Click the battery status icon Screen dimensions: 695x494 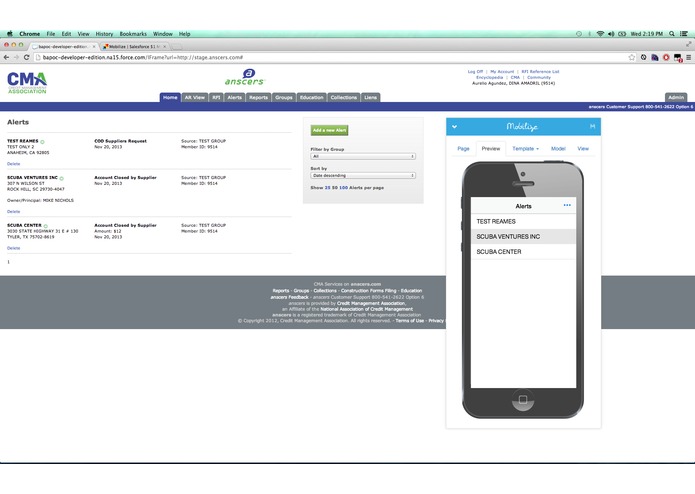tap(622, 34)
